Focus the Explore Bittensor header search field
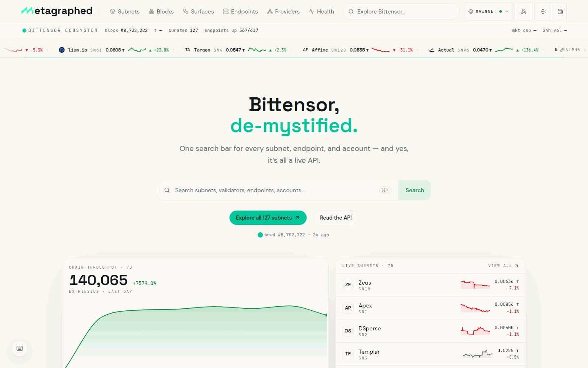Image resolution: width=588 pixels, height=368 pixels. (x=401, y=11)
